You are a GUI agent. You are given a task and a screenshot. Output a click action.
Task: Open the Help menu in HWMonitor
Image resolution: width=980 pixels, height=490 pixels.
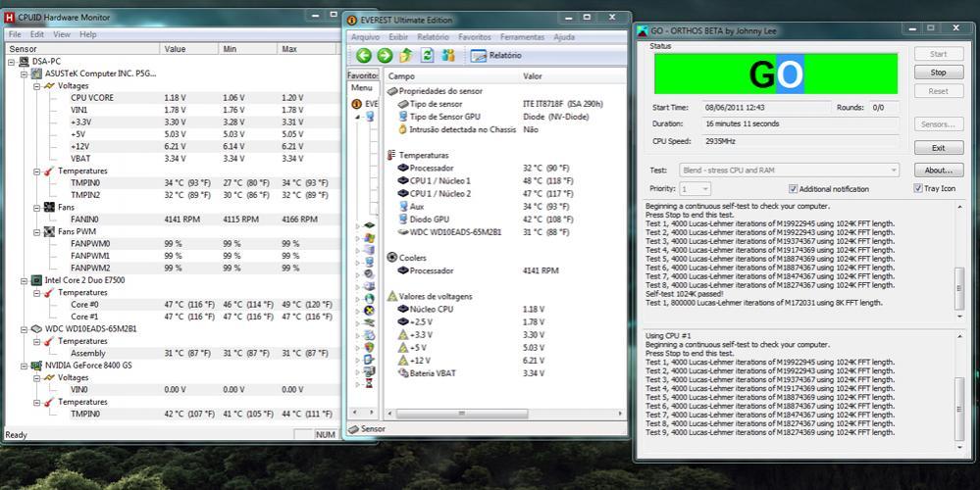pyautogui.click(x=88, y=34)
